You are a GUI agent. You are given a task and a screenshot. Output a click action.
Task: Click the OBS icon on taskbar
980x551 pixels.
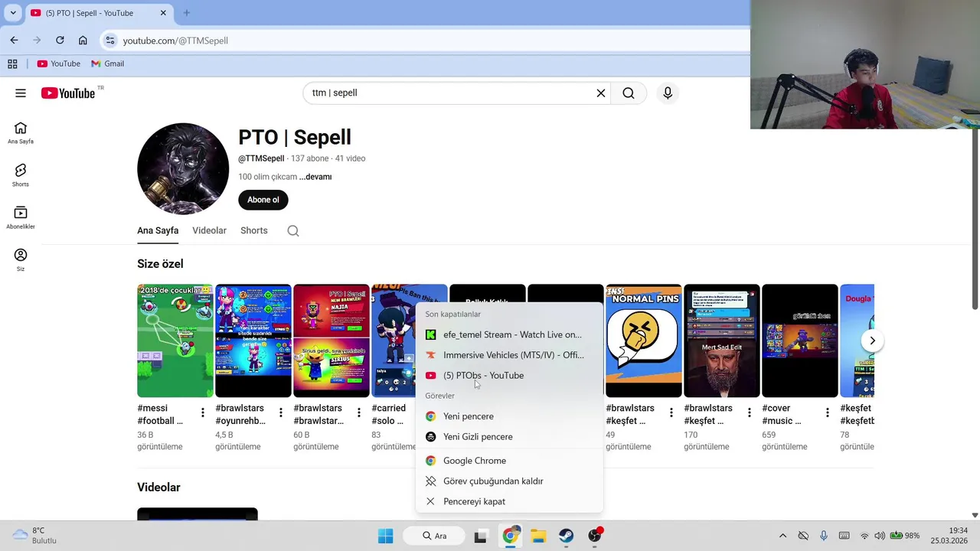[x=595, y=536]
